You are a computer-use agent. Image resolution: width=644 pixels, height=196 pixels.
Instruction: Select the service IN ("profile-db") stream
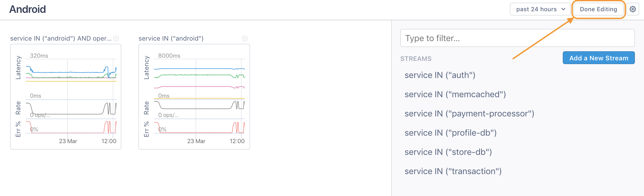pyautogui.click(x=451, y=133)
